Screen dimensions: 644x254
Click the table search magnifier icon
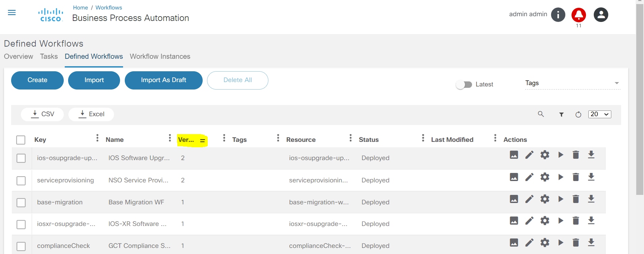tap(541, 114)
